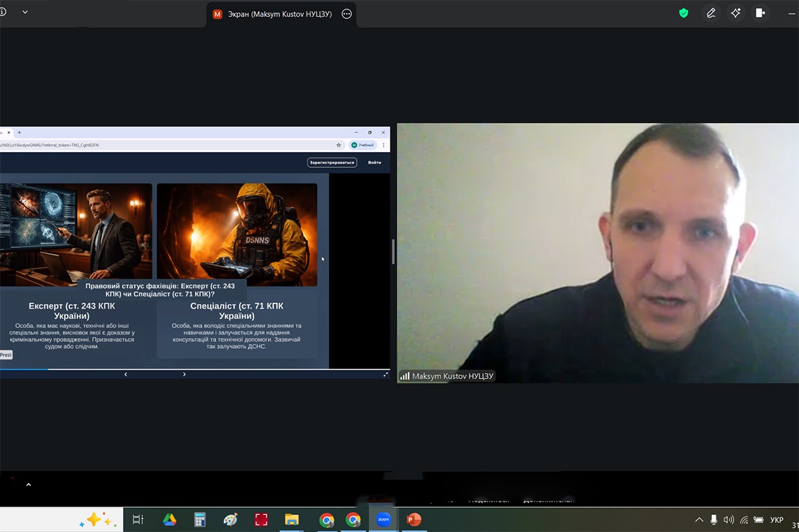Toggle the system volume speaker icon
This screenshot has width=799, height=532.
[729, 520]
